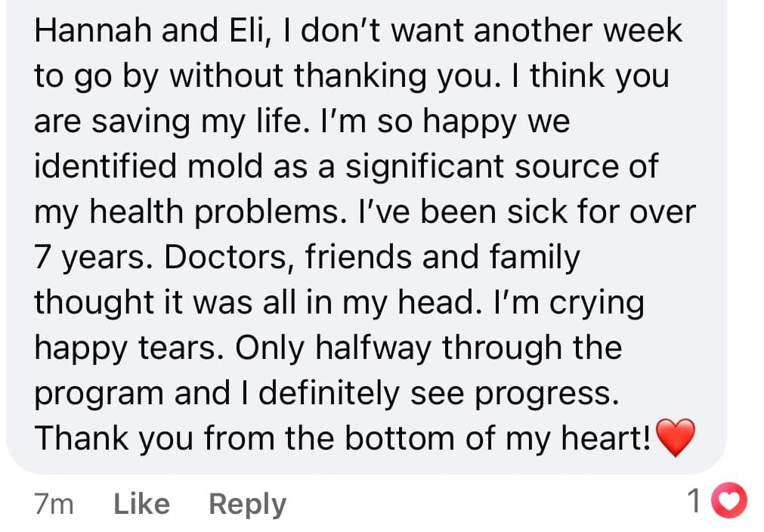Image resolution: width=764 pixels, height=532 pixels.
Task: Reply to the mold testimonial comment
Action: click(248, 505)
